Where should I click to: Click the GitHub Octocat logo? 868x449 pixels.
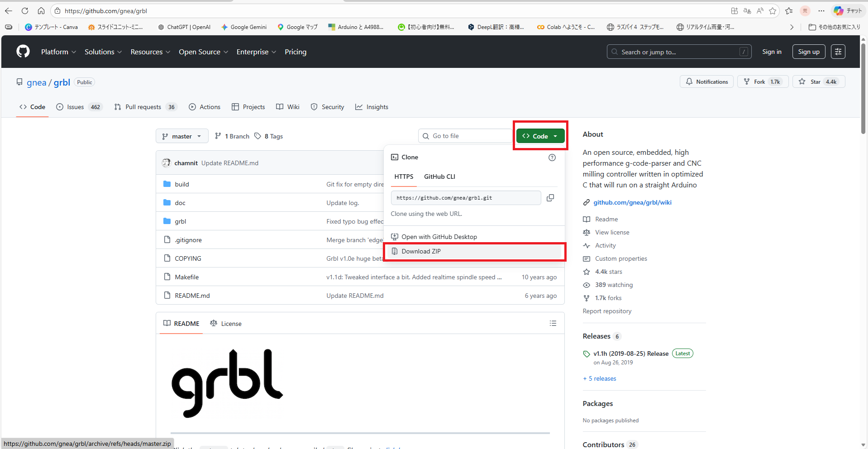(x=23, y=52)
